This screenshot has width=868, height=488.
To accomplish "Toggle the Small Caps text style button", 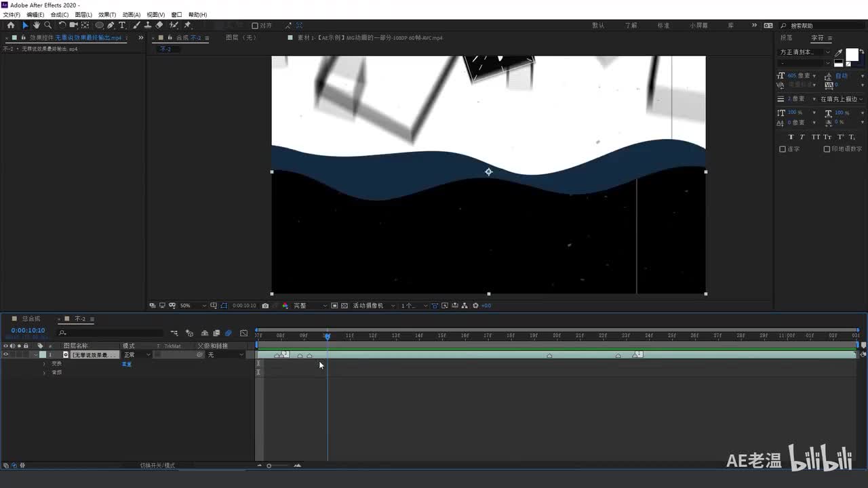I will 827,137.
